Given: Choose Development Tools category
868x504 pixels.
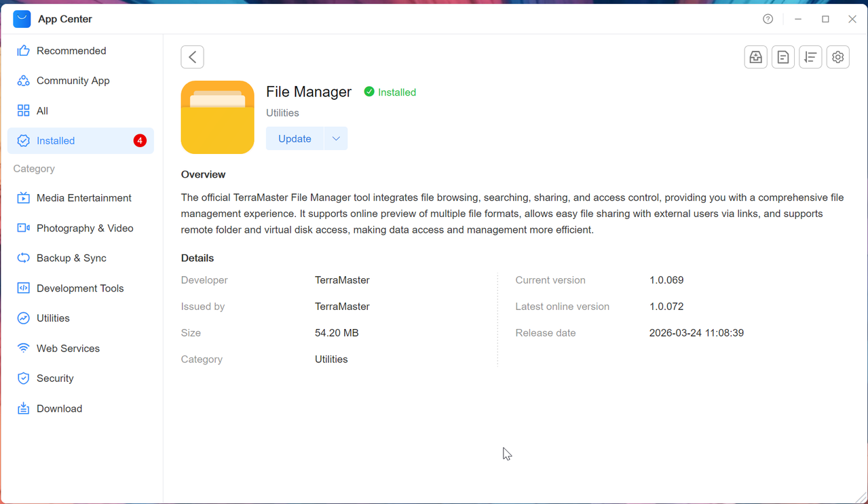Looking at the screenshot, I should coord(81,288).
